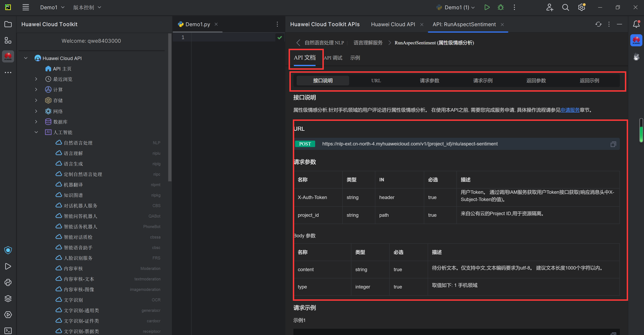Image resolution: width=644 pixels, height=335 pixels.
Task: Jump to the 请求参数 section
Action: (x=429, y=81)
